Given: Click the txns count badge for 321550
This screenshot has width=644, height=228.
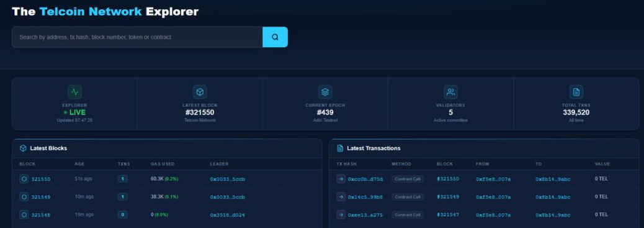Looking at the screenshot, I should pos(122,179).
